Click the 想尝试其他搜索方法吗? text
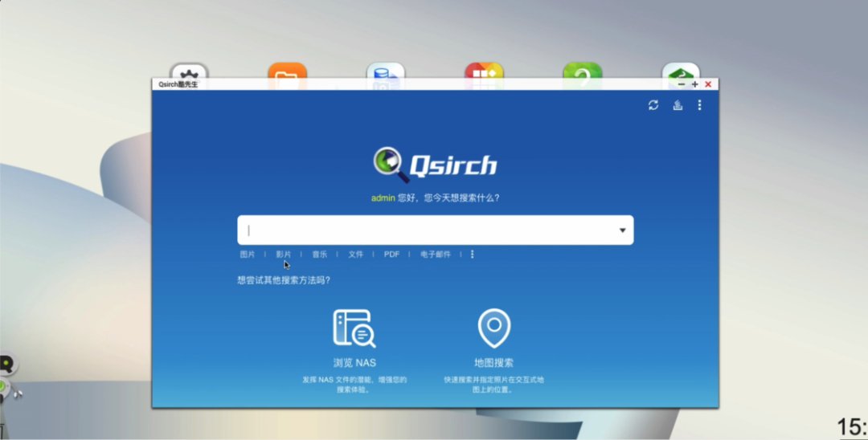868x440 pixels. (x=284, y=280)
